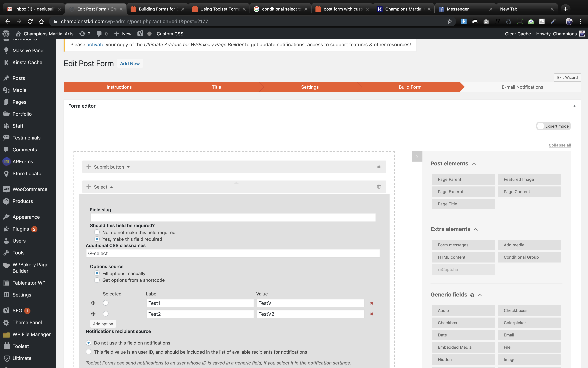Collapse the Extra elements section
The height and width of the screenshot is (368, 588).
476,229
